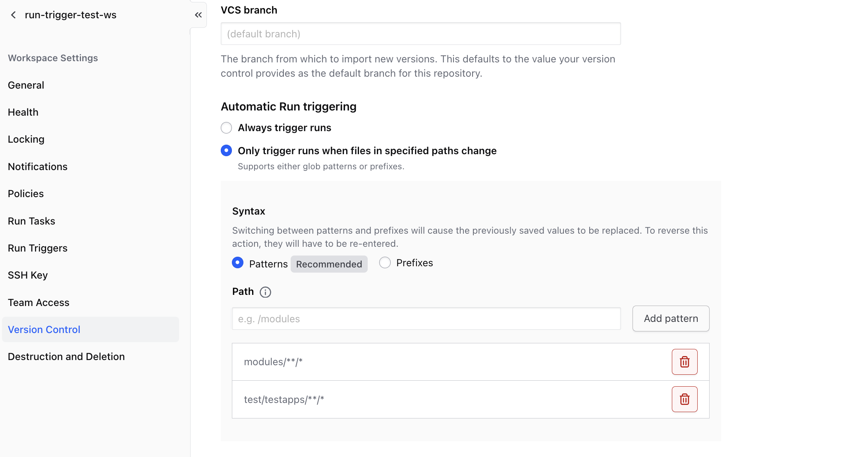Viewport: 868px width, 457px height.
Task: Open the SSH Key settings
Action: click(x=28, y=275)
